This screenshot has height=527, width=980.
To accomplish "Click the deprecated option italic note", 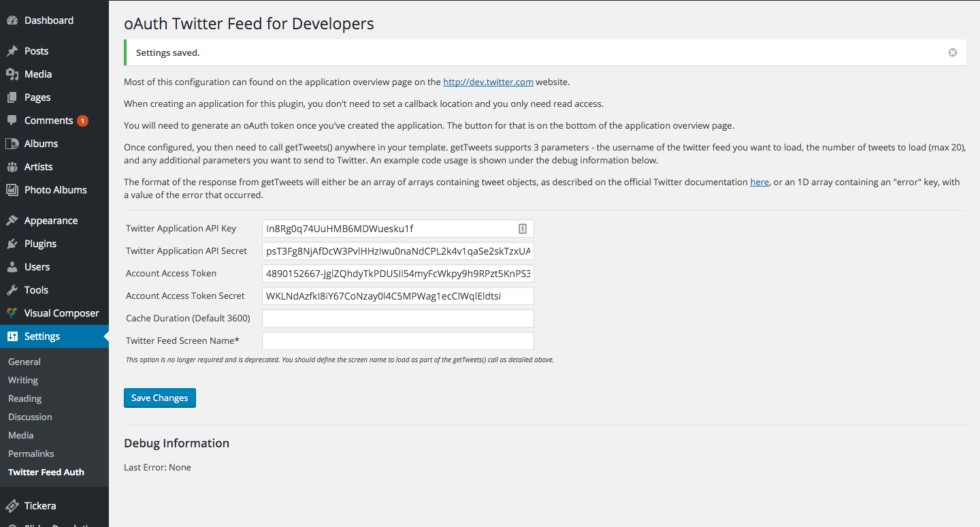I will click(x=340, y=360).
